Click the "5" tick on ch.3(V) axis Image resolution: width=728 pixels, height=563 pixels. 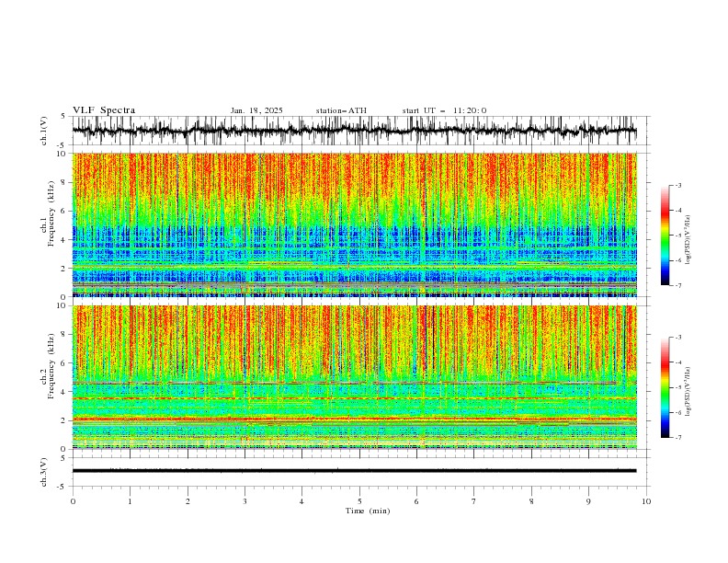point(64,457)
